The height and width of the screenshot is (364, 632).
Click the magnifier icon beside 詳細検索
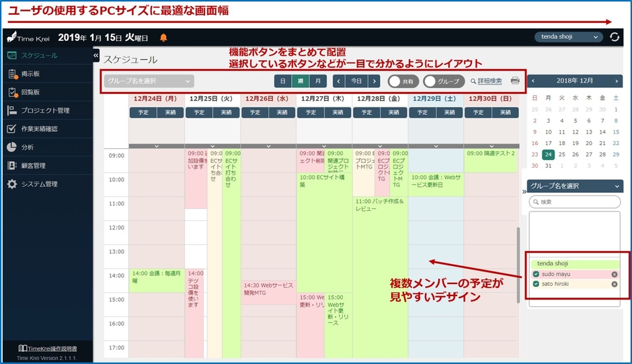coord(473,81)
